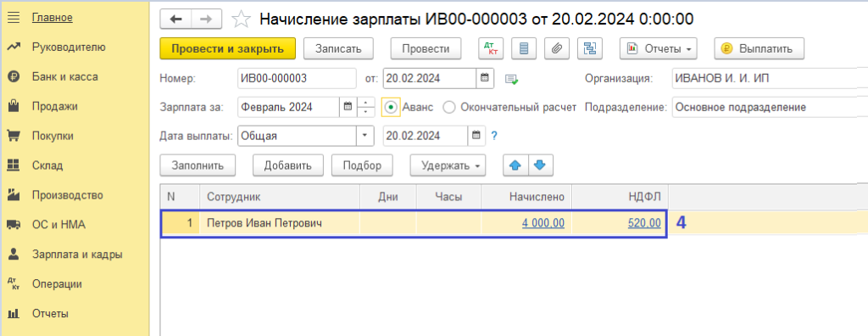
Task: Open the accrued amount 4 000,00 link
Action: pos(543,223)
